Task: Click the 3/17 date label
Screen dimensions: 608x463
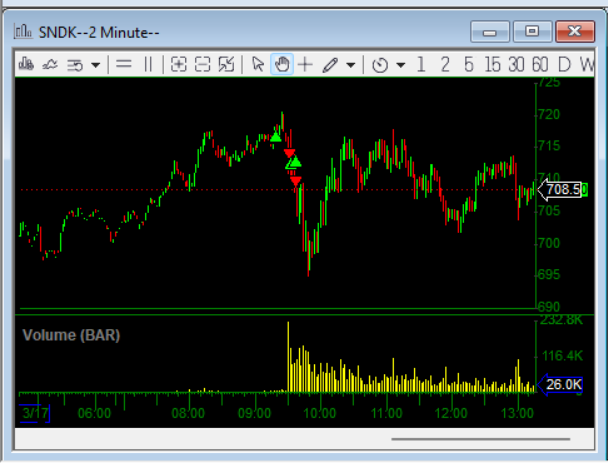Action: pyautogui.click(x=35, y=413)
